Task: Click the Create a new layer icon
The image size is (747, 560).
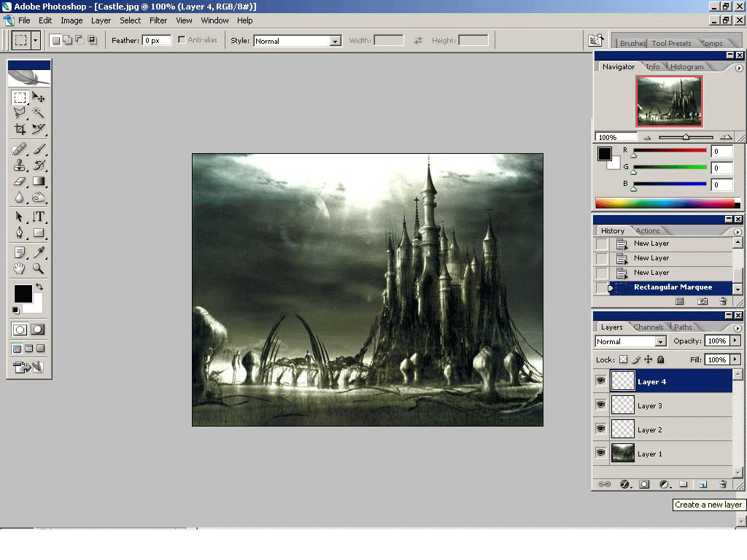Action: point(703,484)
